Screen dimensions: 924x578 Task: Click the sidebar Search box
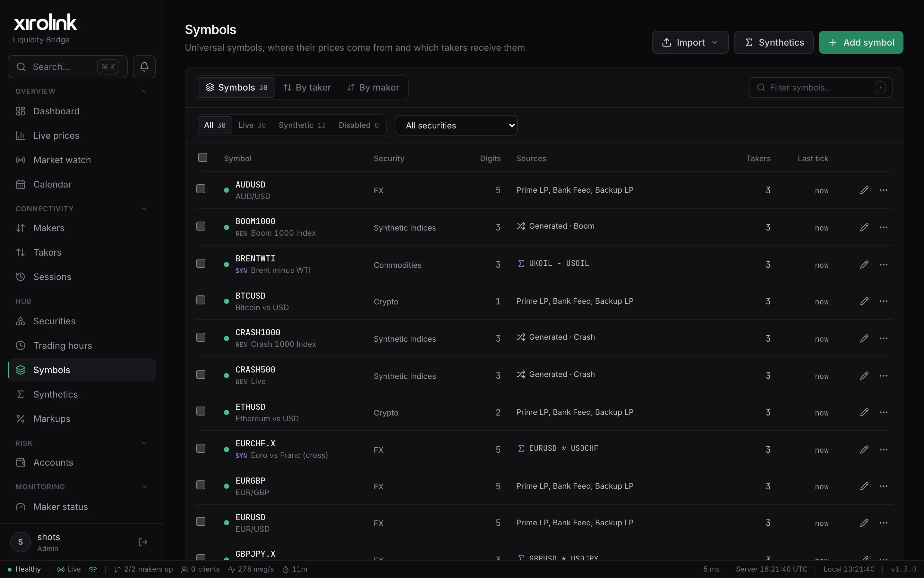[x=68, y=67]
